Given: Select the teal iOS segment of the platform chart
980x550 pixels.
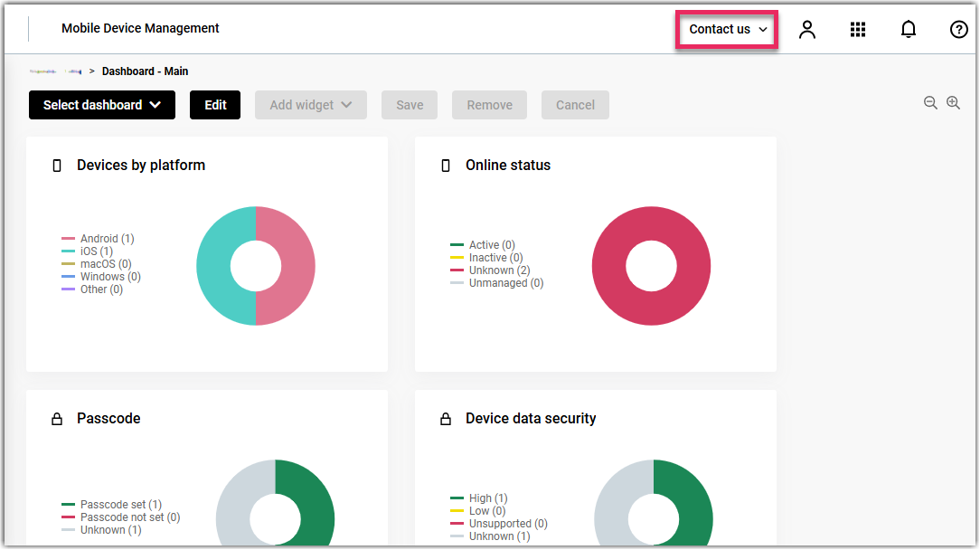Looking at the screenshot, I should [x=214, y=266].
